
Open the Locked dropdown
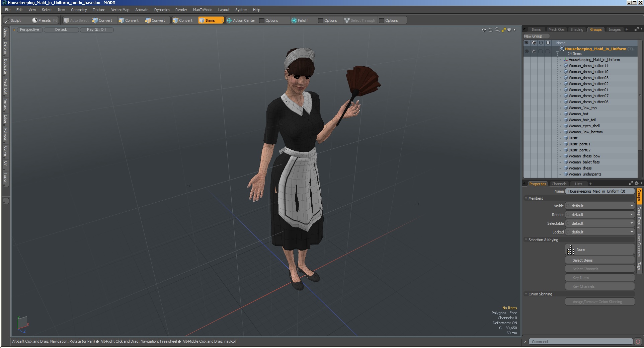click(x=600, y=232)
